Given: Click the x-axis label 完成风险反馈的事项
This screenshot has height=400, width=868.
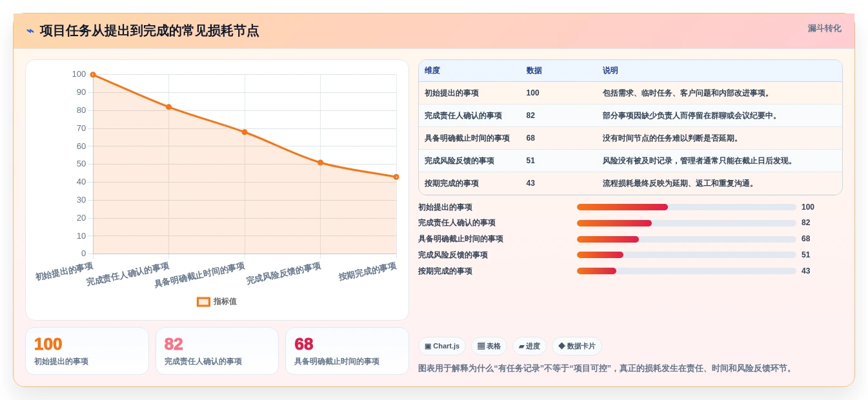Looking at the screenshot, I should 284,274.
